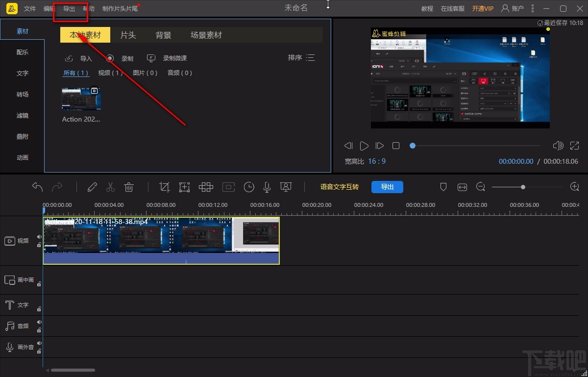588x377 pixels.
Task: Select the 本地素材 tab
Action: coord(85,35)
